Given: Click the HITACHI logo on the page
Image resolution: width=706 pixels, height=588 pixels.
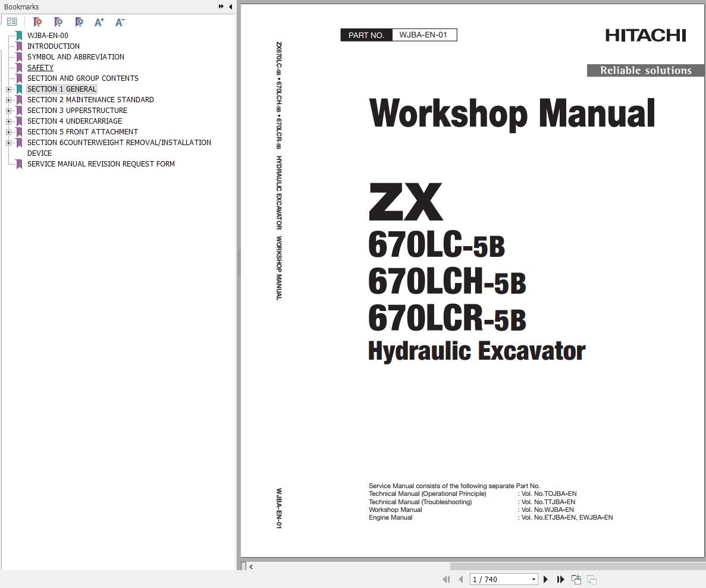Looking at the screenshot, I should click(646, 35).
